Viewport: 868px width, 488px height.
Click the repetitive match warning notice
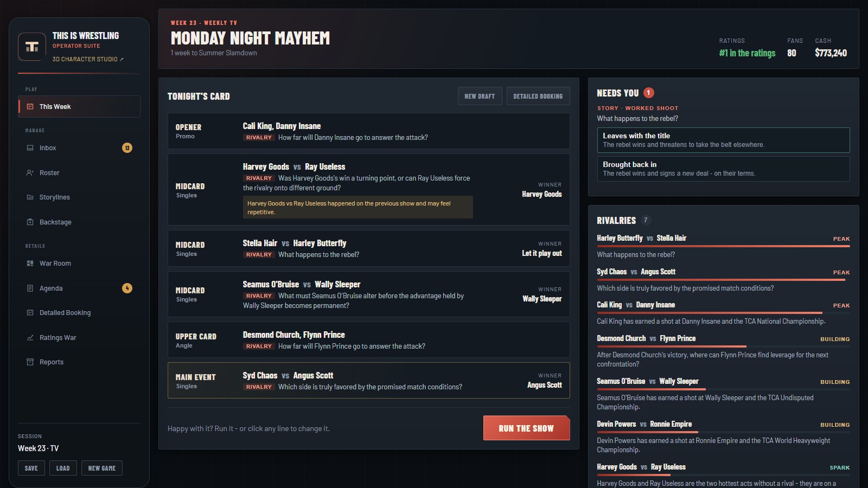pos(358,207)
